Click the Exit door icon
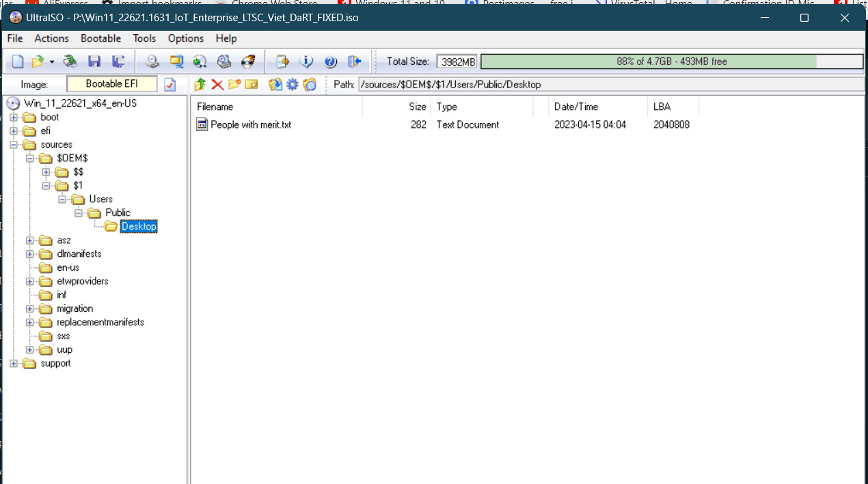The width and height of the screenshot is (868, 484). tap(354, 62)
